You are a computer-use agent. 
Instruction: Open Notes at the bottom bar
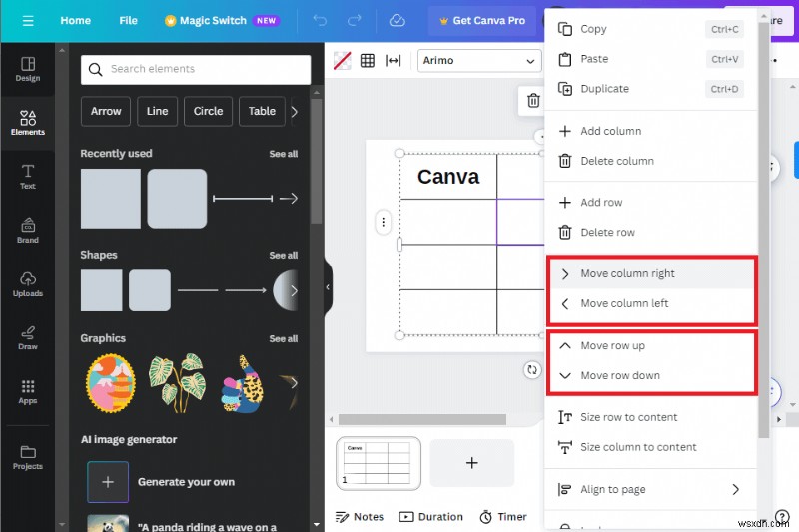tap(360, 517)
